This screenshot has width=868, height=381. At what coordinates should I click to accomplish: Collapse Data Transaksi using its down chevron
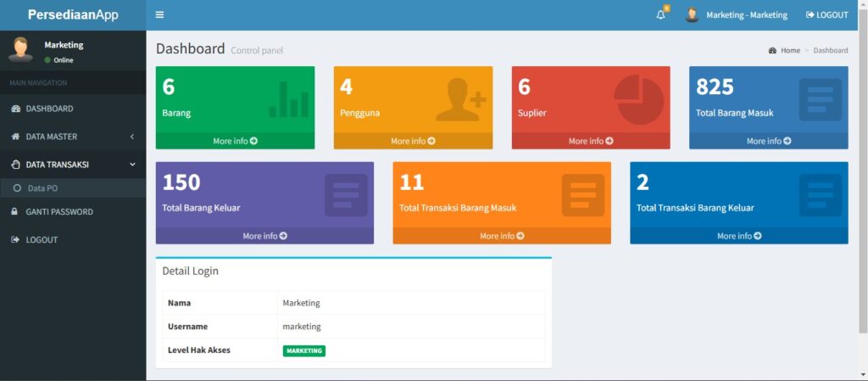(x=132, y=165)
